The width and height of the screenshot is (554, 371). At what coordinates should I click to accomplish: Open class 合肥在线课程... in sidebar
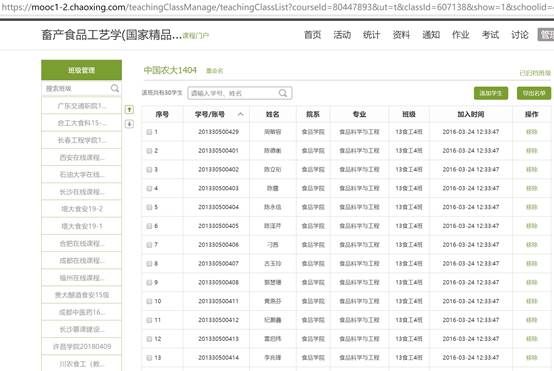[82, 243]
